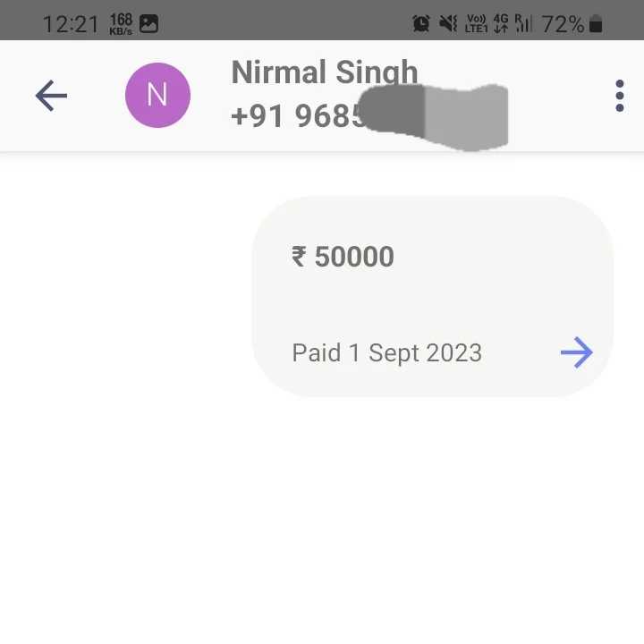This screenshot has height=644, width=644.
Task: Open payment details with blue arrow
Action: click(x=577, y=352)
